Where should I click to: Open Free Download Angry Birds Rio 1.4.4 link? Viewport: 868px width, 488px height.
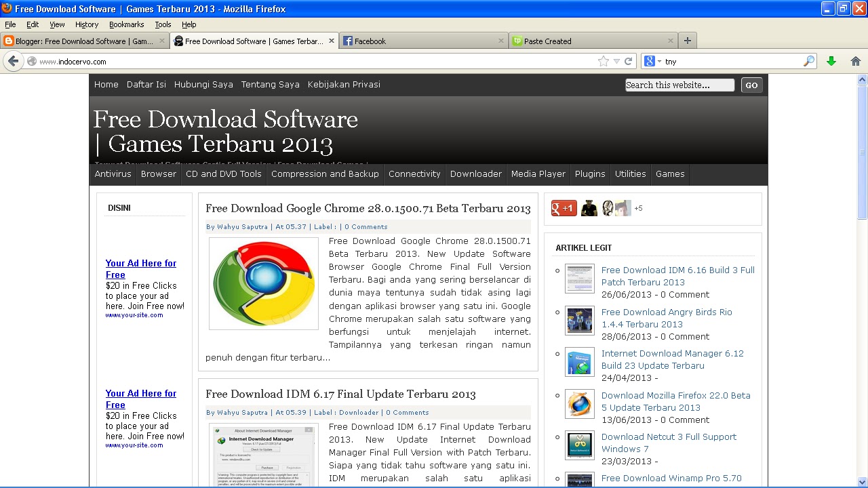[x=667, y=318]
